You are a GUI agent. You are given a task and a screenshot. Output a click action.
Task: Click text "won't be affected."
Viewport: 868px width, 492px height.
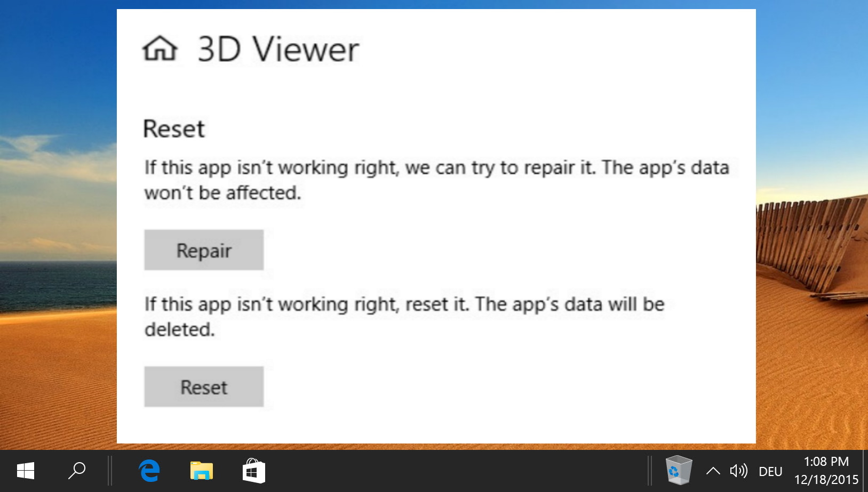pyautogui.click(x=222, y=193)
